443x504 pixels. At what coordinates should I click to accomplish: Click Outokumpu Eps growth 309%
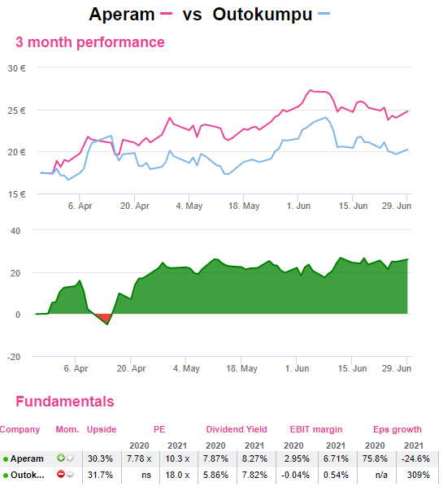click(419, 475)
